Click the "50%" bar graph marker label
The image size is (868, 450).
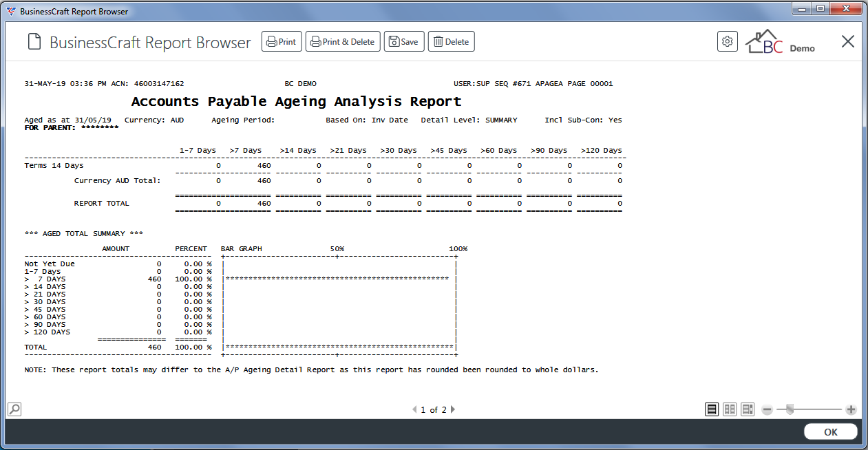click(x=337, y=249)
